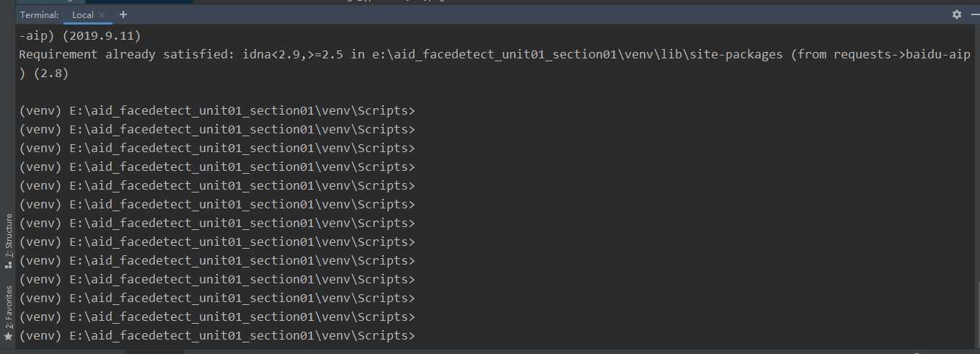The height and width of the screenshot is (354, 980).
Task: Click the editor tab strip above terminal
Action: click(x=490, y=2)
